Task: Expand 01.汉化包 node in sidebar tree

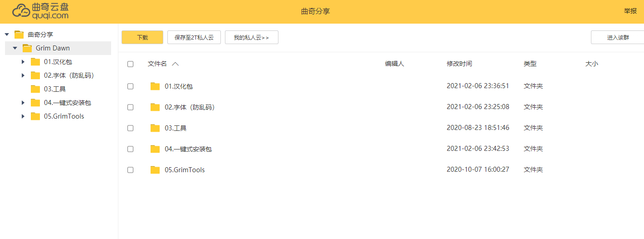Action: [23, 62]
